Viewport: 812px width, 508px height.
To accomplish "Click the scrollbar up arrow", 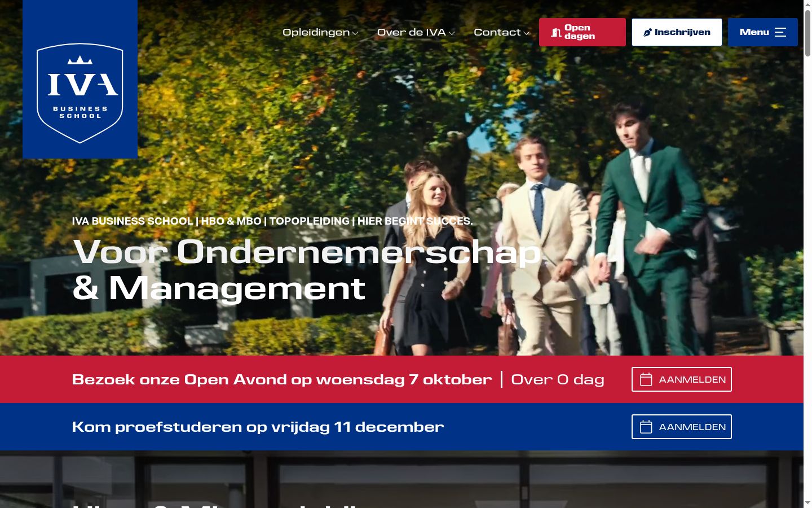I will 807,4.
